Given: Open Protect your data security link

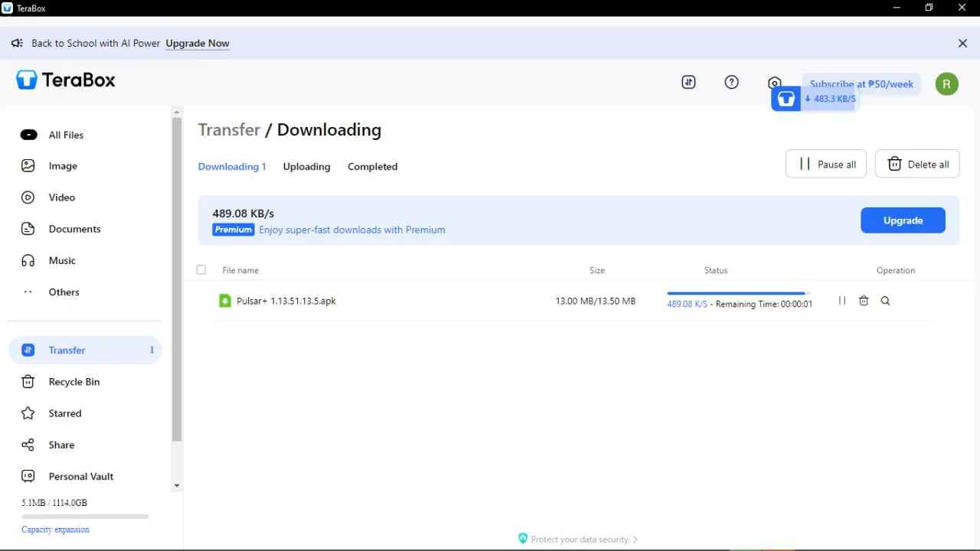Looking at the screenshot, I should (x=584, y=540).
